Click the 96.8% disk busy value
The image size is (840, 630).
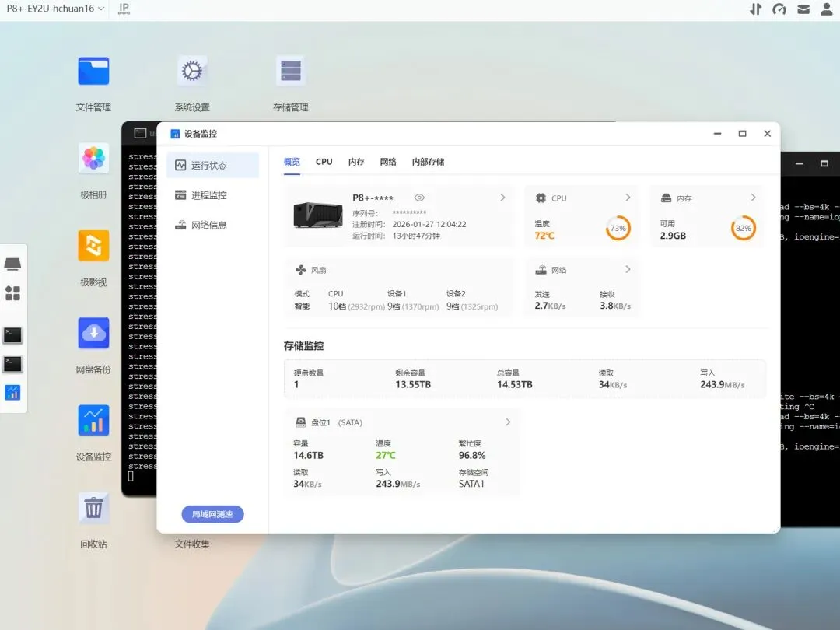(x=472, y=455)
